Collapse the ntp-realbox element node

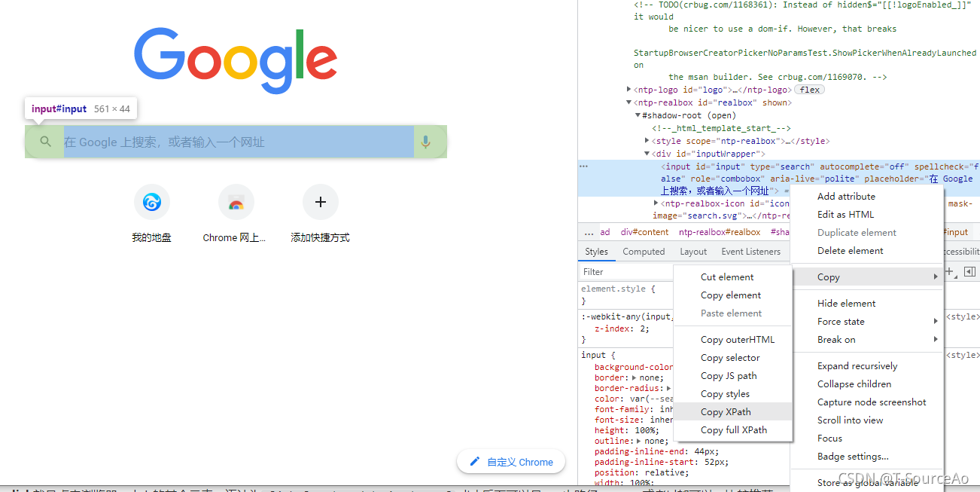tap(629, 102)
